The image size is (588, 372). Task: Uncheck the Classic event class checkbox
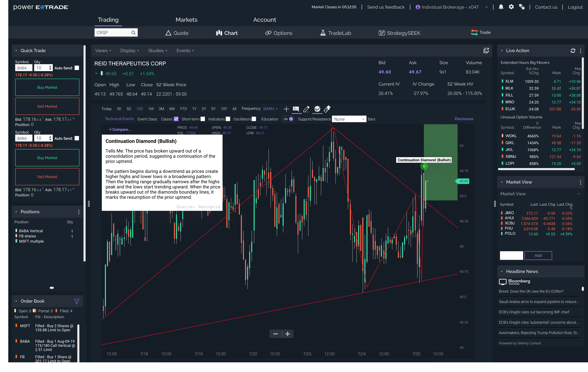176,119
